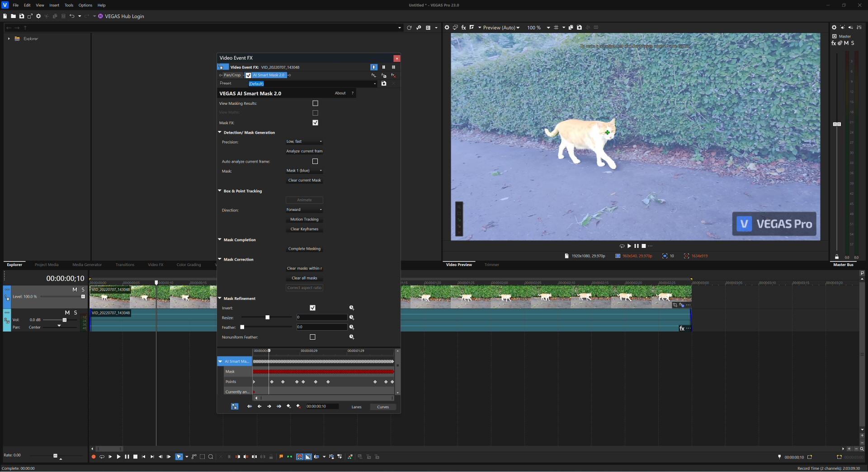Collapse the Mask Refinement section
Viewport: 868px width, 472px height.
220,298
